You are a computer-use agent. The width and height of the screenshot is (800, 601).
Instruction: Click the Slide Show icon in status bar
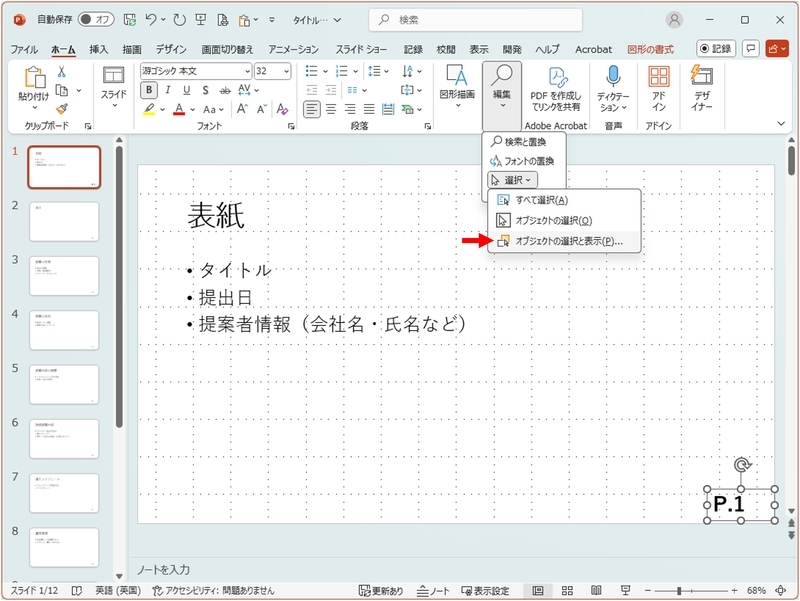tap(626, 590)
